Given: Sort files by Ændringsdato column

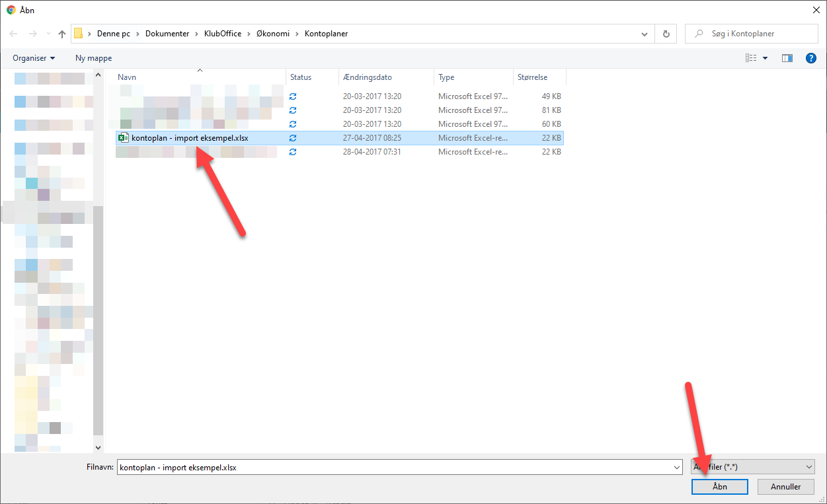Looking at the screenshot, I should (x=367, y=77).
